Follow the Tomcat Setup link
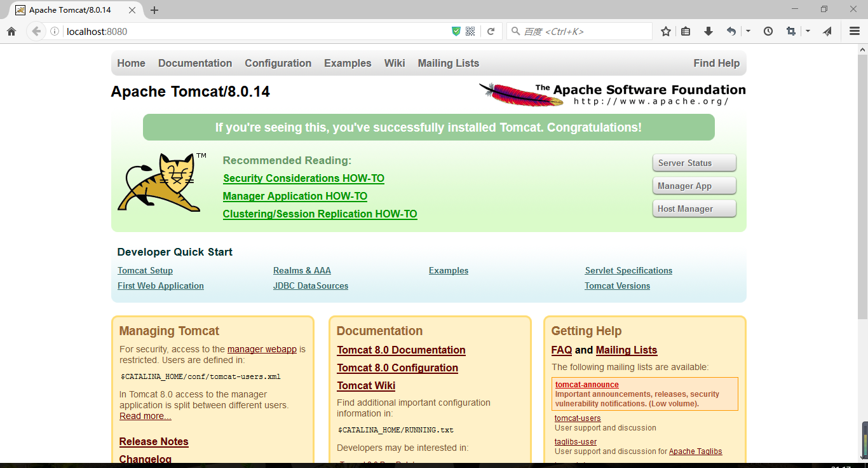 (x=145, y=270)
